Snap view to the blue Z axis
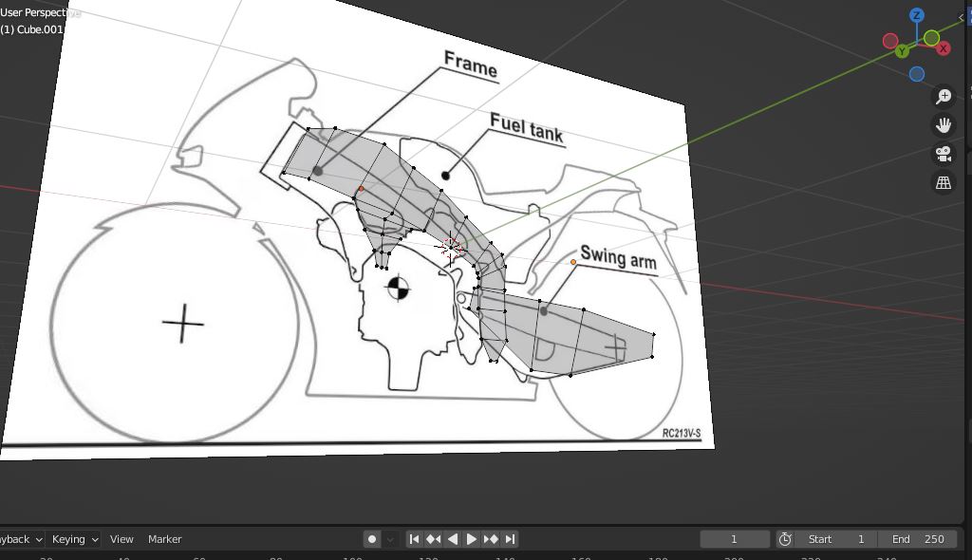The height and width of the screenshot is (560, 972). 917,15
